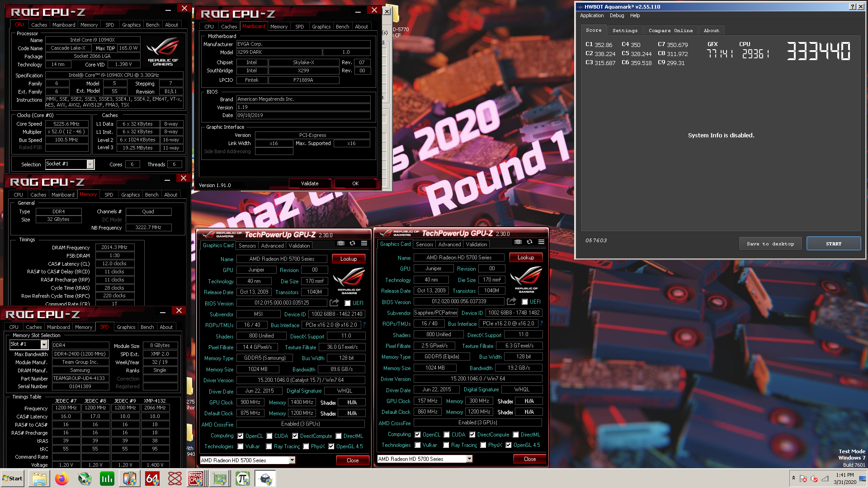Click ROG CPU-Z taskbar icon

tap(196, 479)
